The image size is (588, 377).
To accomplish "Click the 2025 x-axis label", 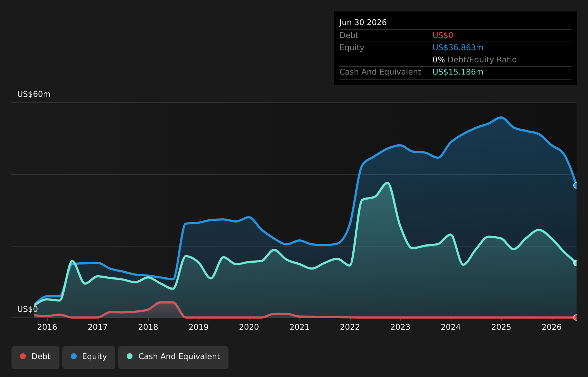I will tap(501, 327).
